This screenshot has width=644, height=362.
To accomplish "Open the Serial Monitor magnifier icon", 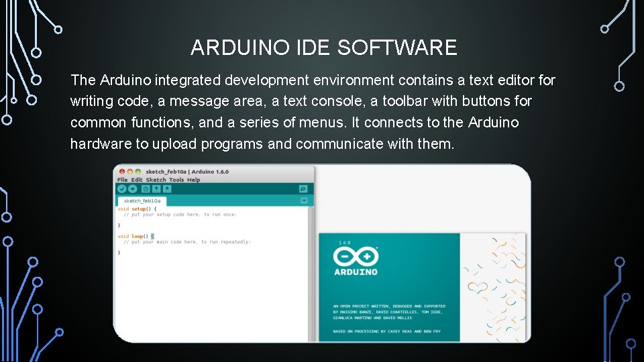I will [303, 189].
